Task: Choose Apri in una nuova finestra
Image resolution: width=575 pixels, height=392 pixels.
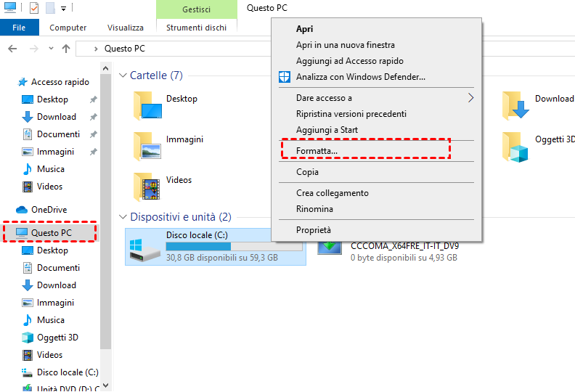Action: (346, 45)
